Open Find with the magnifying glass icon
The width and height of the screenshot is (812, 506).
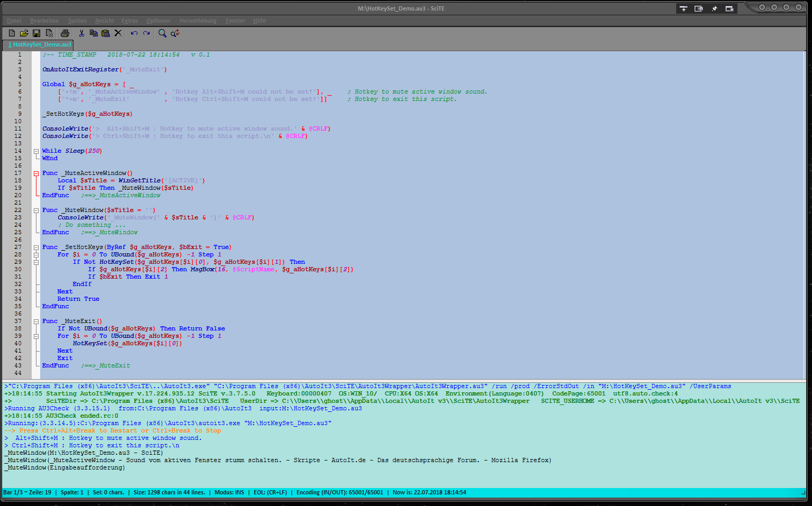pos(162,33)
